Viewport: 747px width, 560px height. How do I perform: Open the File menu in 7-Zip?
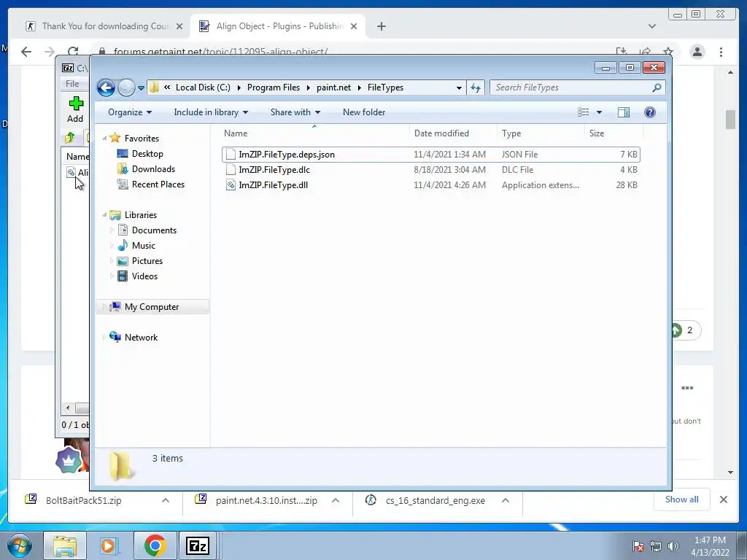click(x=72, y=84)
